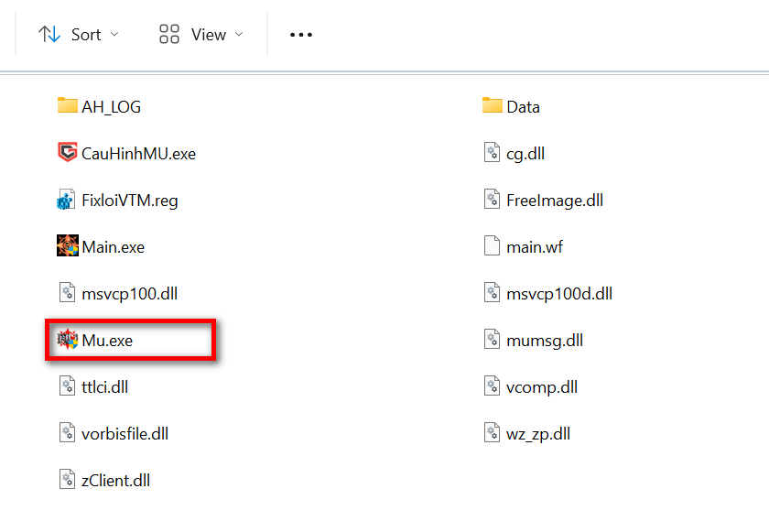The image size is (769, 532).
Task: Select the msvcp100d.dll file
Action: point(559,294)
